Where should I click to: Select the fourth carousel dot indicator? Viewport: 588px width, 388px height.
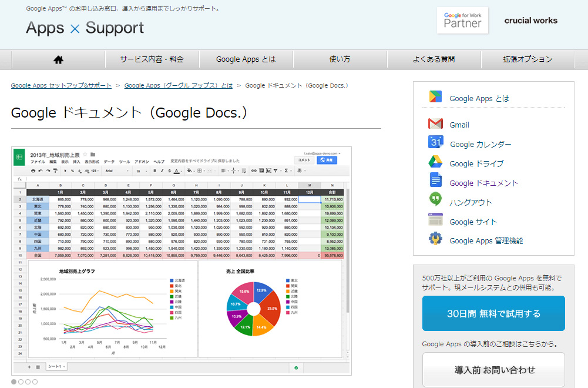[x=35, y=382]
